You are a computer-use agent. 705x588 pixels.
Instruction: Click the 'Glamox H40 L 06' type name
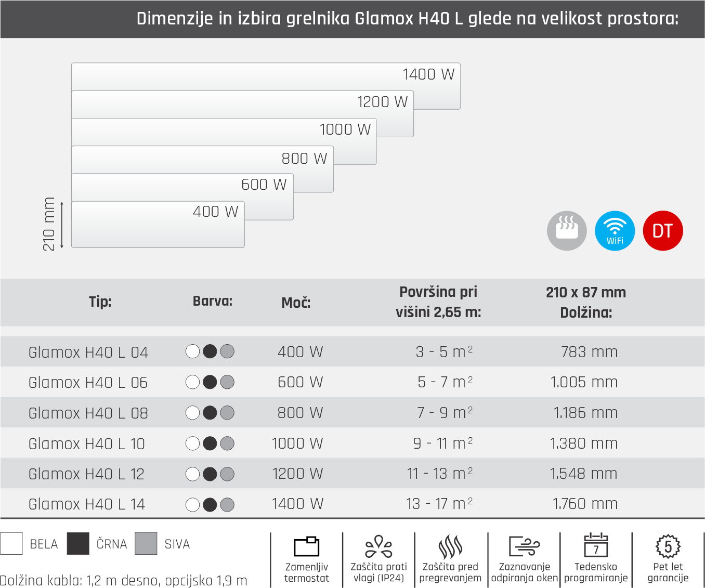(88, 382)
